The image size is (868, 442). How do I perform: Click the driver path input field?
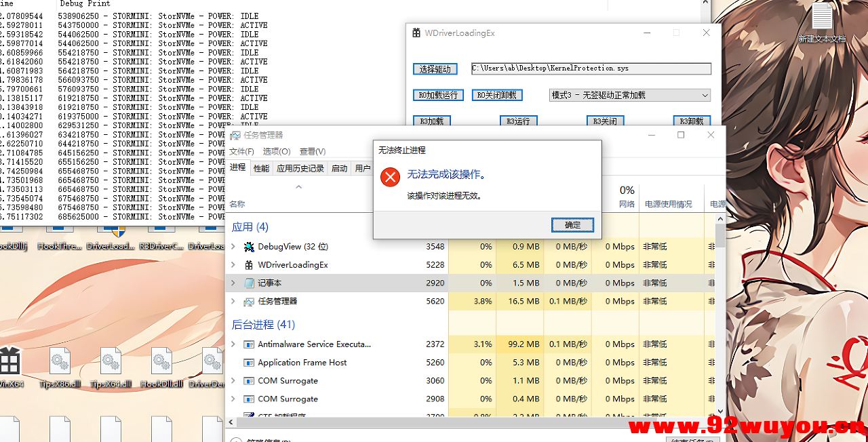591,68
